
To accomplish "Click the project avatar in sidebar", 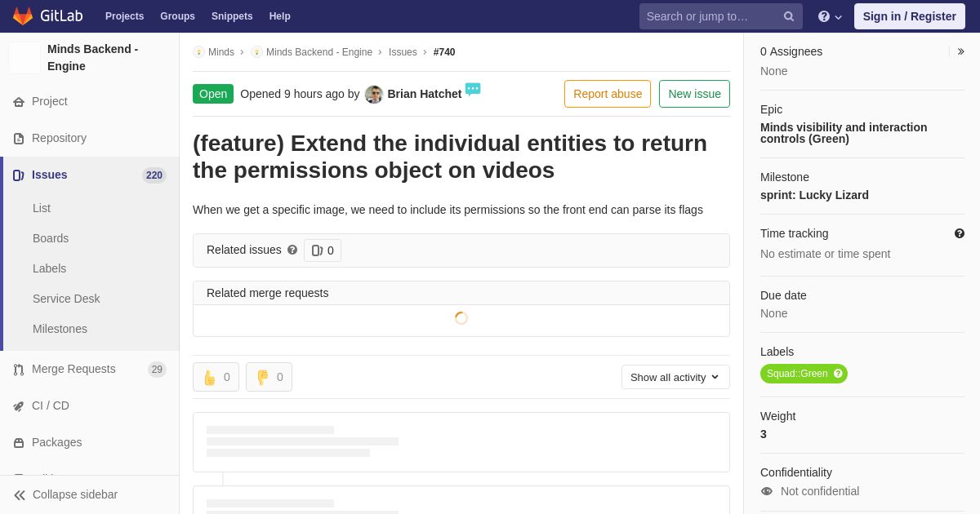I will coord(24,58).
